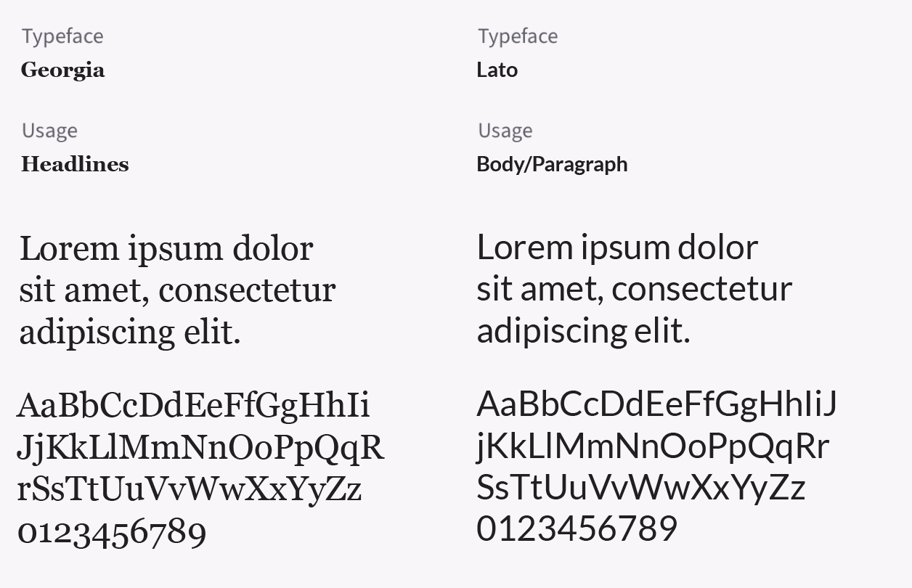Select the "Body/Paragraph" usage text
Screen dimensions: 912x588
552,165
